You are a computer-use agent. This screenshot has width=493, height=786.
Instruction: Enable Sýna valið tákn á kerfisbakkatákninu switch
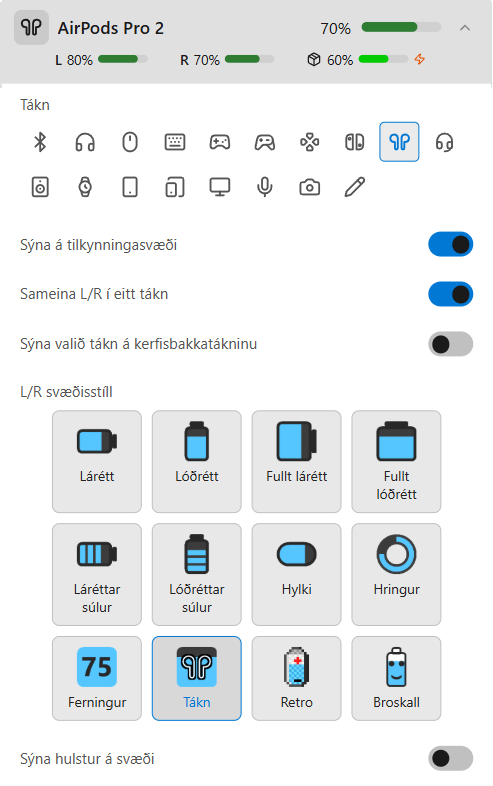click(450, 344)
